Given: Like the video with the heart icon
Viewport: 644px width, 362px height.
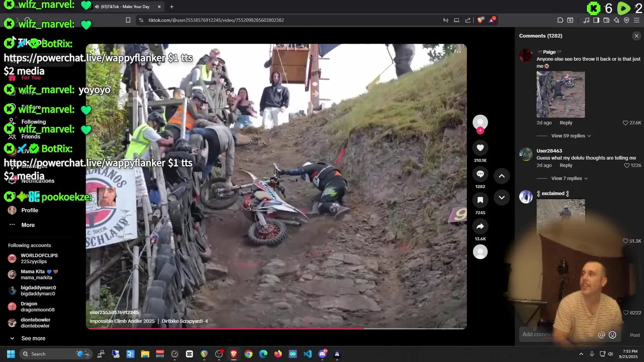Looking at the screenshot, I should click(x=480, y=148).
